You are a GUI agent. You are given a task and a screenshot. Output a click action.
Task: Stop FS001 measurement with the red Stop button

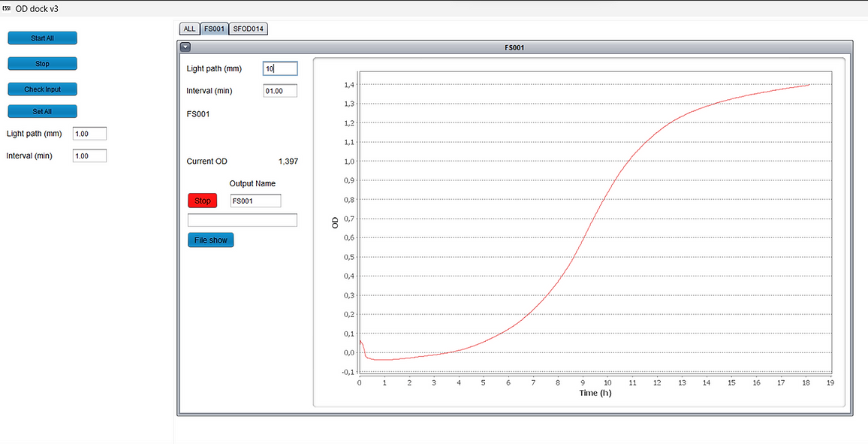(203, 201)
